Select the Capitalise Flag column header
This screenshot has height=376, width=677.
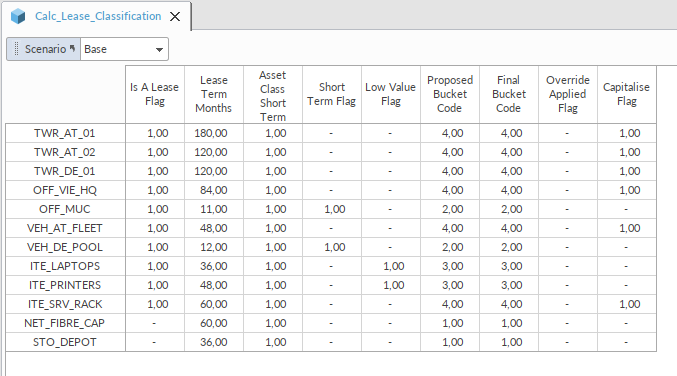click(x=626, y=94)
